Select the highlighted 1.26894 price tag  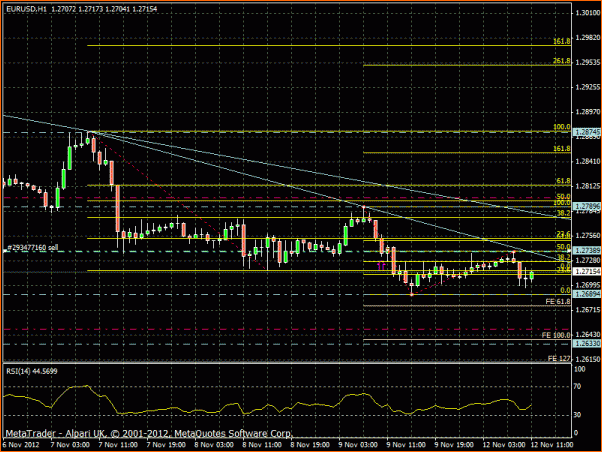[587, 294]
